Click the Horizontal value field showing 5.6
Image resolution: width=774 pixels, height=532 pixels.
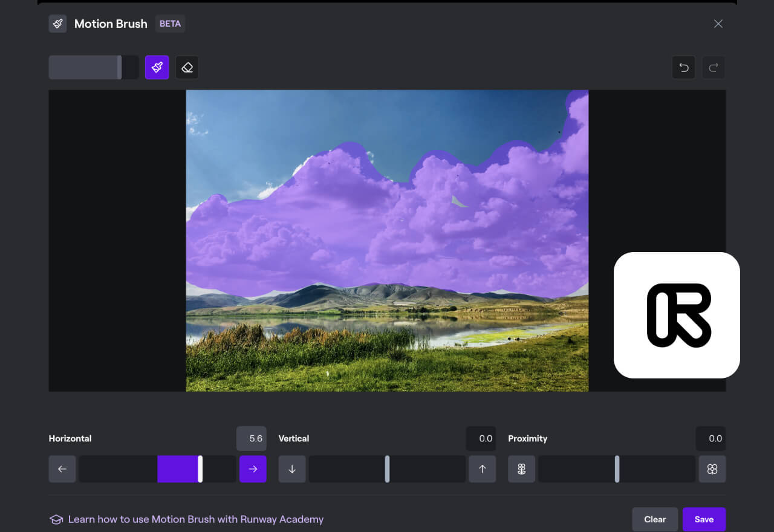[251, 438]
